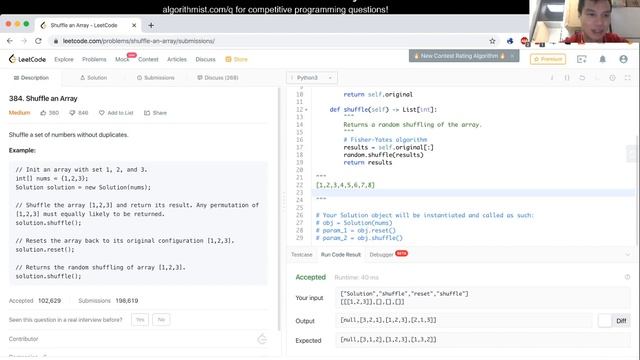Click the browser address bar
The width and height of the screenshot is (640, 360).
(x=269, y=41)
